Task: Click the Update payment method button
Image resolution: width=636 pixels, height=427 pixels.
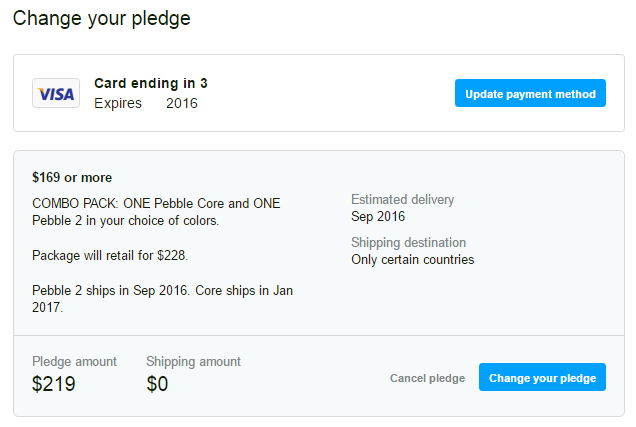Action: pyautogui.click(x=530, y=93)
